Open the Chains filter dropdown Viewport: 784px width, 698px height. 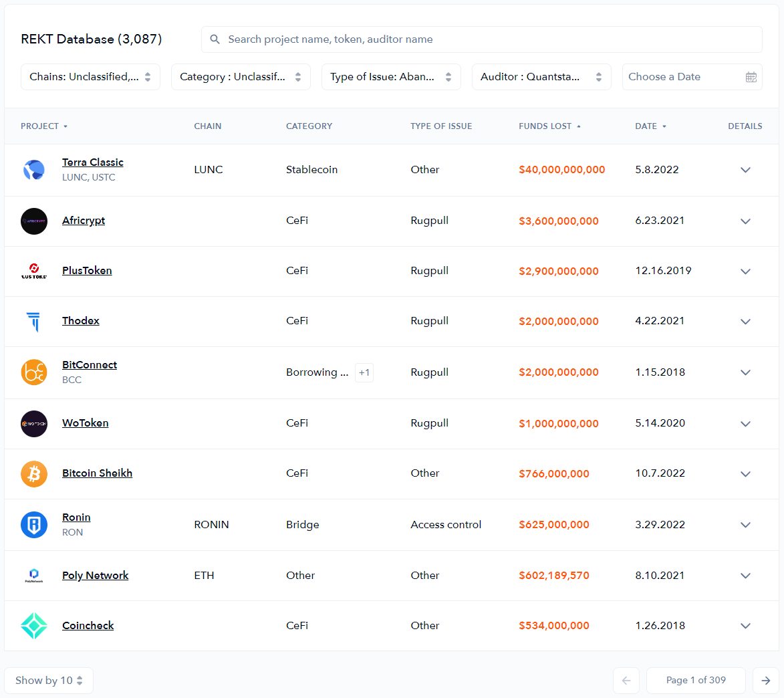(90, 77)
